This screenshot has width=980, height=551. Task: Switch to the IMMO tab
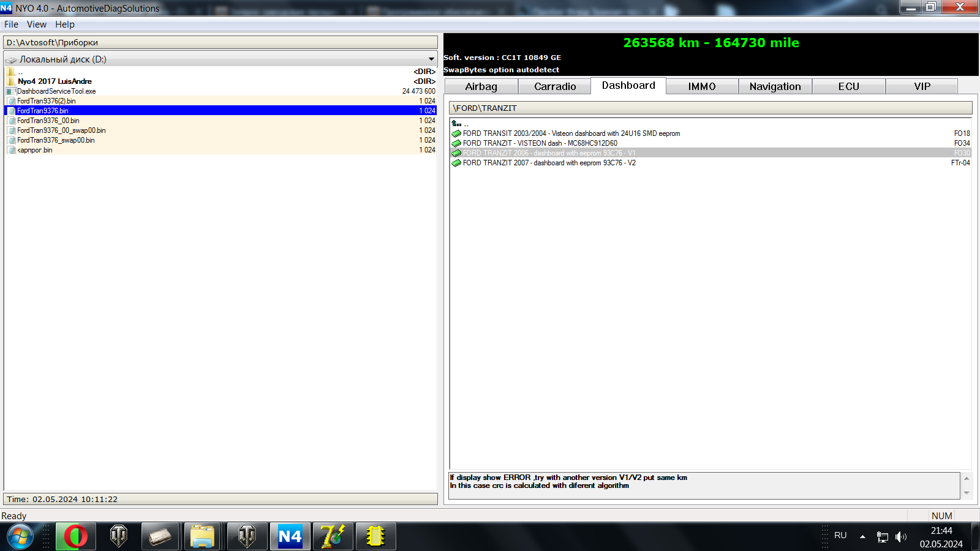click(x=701, y=86)
